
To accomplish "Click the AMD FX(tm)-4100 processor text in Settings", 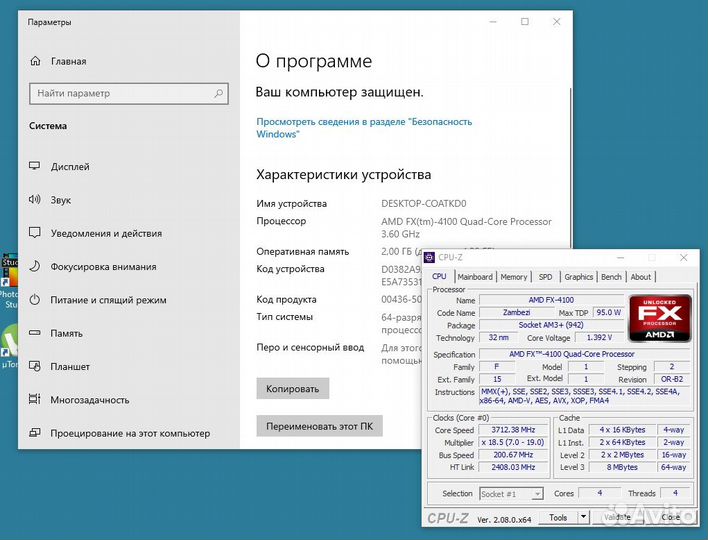I will tap(466, 228).
